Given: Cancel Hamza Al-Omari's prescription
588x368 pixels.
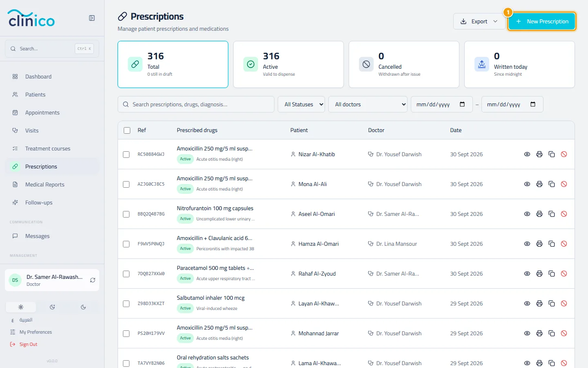Looking at the screenshot, I should (564, 244).
